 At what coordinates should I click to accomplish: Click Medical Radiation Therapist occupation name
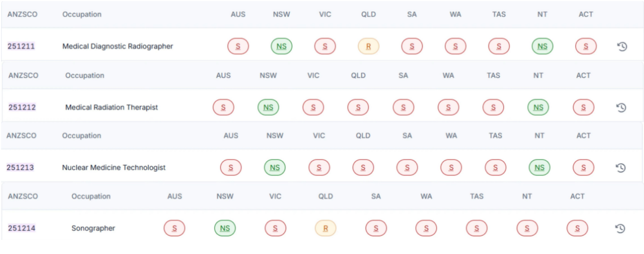coord(112,107)
